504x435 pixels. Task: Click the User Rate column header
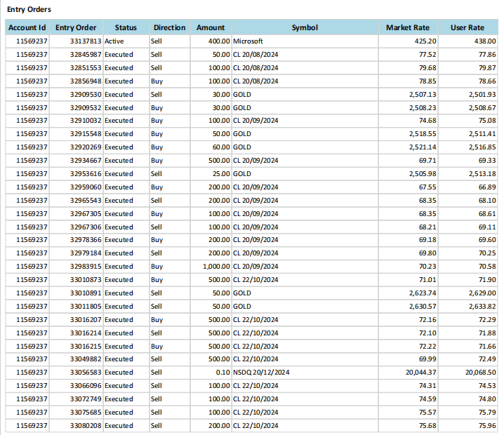[467, 27]
